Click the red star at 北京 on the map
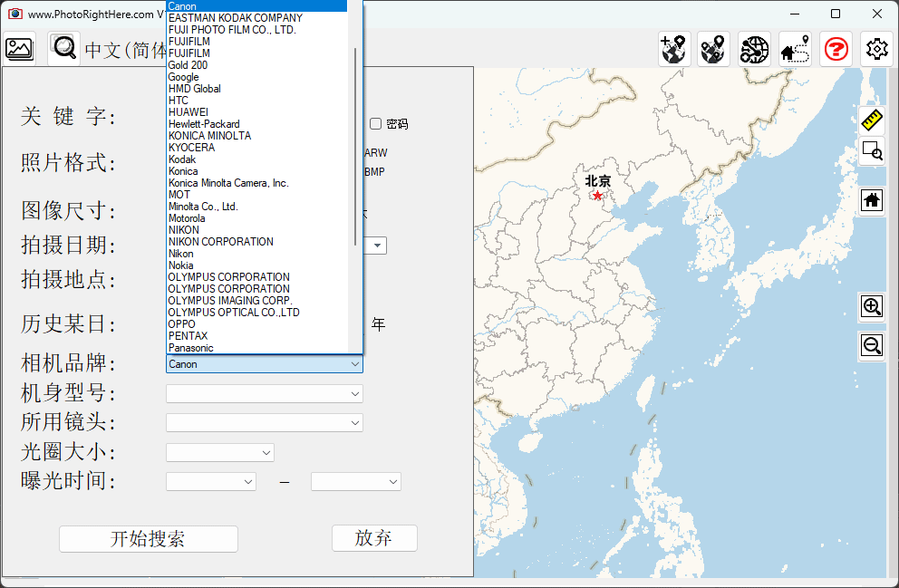899x588 pixels. [x=597, y=196]
